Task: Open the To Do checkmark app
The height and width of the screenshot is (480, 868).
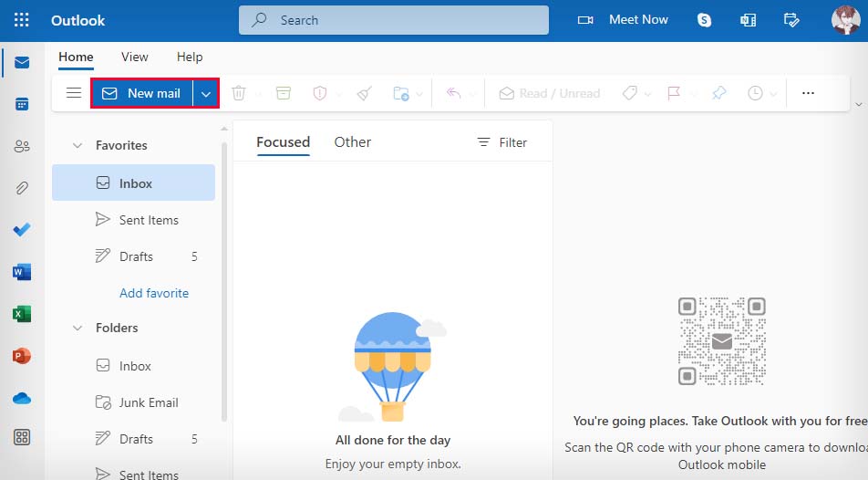Action: 22,229
